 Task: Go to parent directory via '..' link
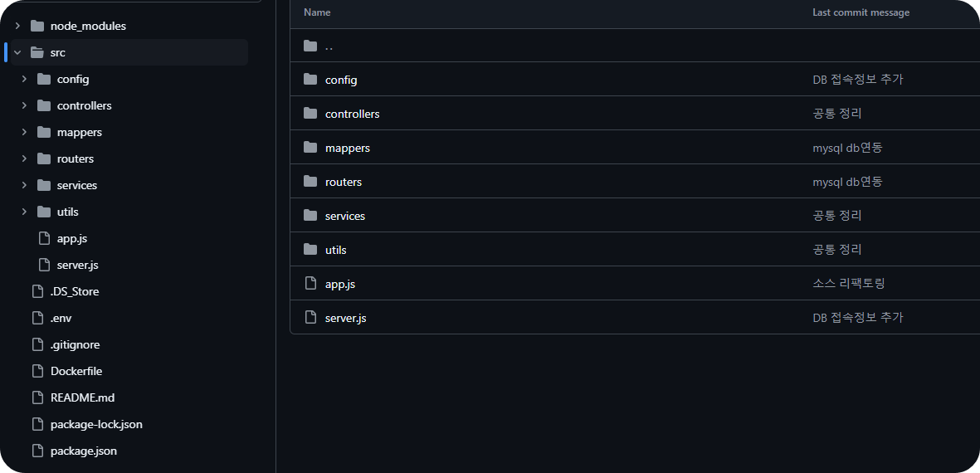(329, 46)
